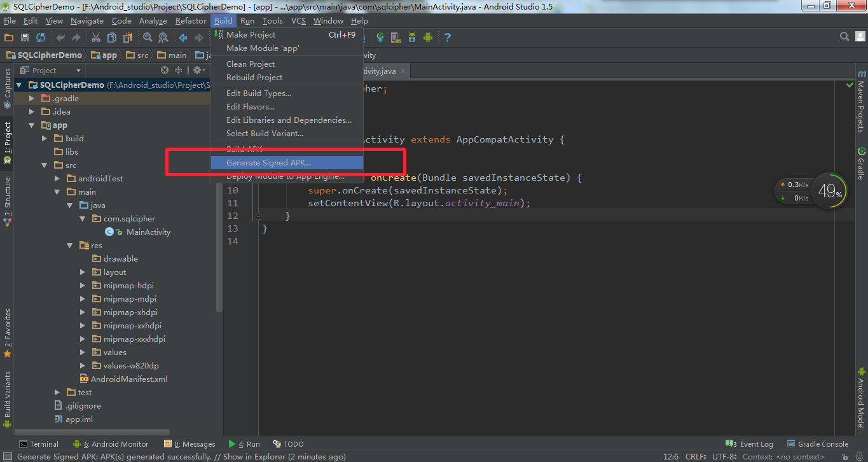The width and height of the screenshot is (868, 462).
Task: Select Generate Signed APK menu entry
Action: (287, 163)
